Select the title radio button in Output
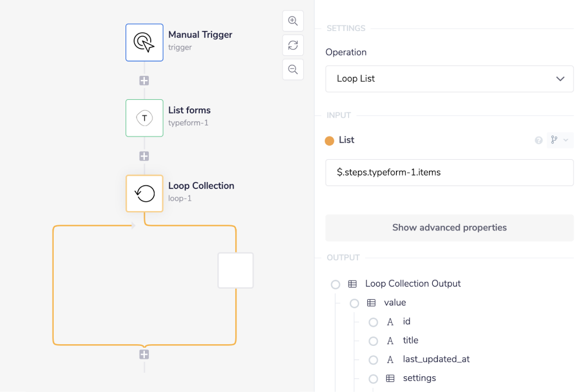Screen dimensions: 584x392 click(373, 341)
